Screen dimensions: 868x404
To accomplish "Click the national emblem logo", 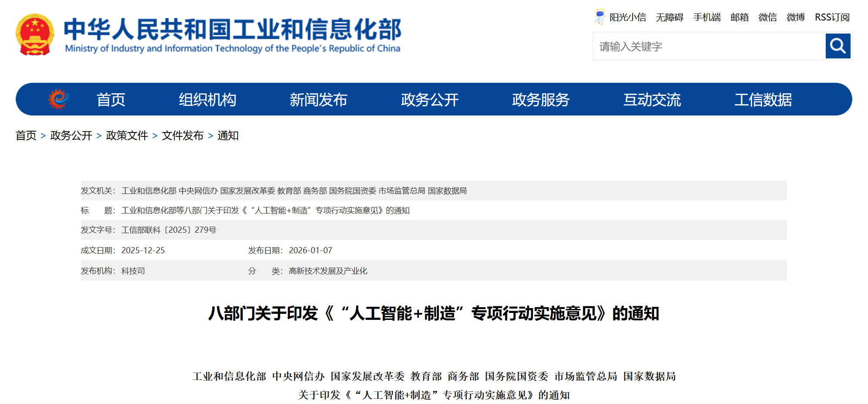I will click(x=35, y=35).
